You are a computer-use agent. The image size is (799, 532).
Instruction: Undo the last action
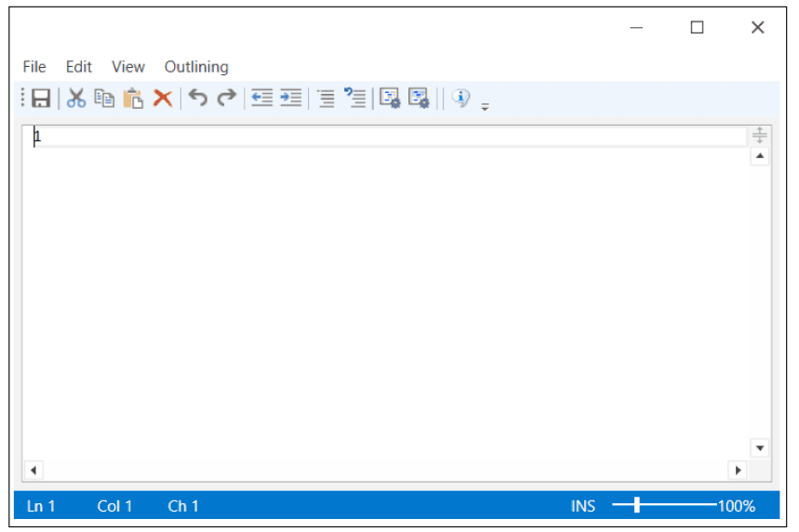(197, 98)
